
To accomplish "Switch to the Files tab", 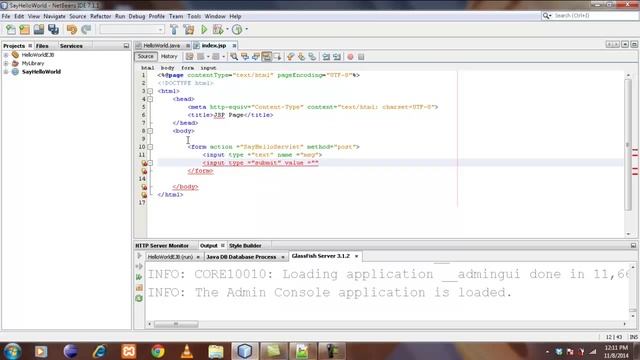I will [42, 46].
